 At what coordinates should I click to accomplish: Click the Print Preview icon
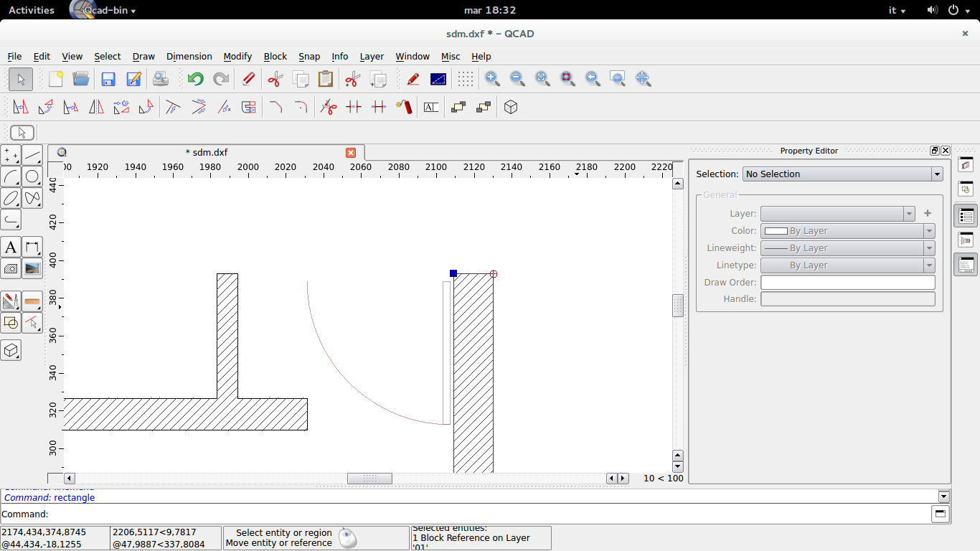pyautogui.click(x=161, y=79)
